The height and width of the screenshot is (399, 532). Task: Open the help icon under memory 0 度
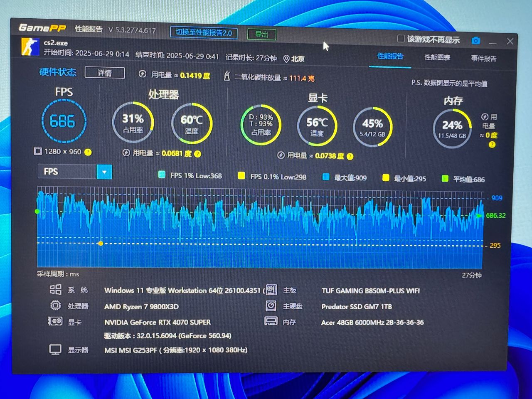(492, 145)
